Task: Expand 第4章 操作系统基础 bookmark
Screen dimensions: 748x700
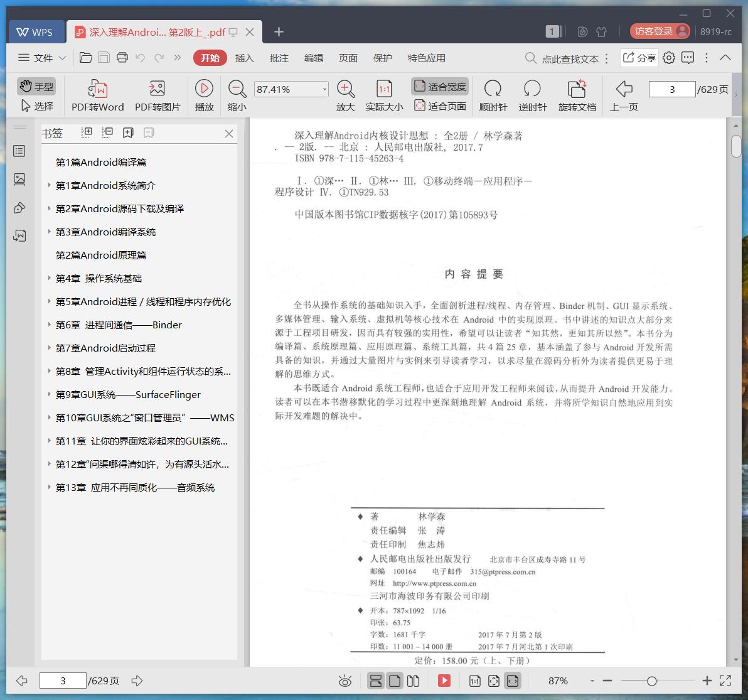Action: pyautogui.click(x=49, y=277)
